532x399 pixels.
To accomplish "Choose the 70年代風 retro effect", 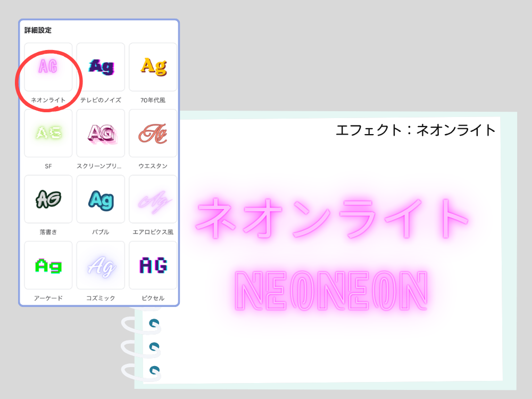I will click(x=153, y=68).
